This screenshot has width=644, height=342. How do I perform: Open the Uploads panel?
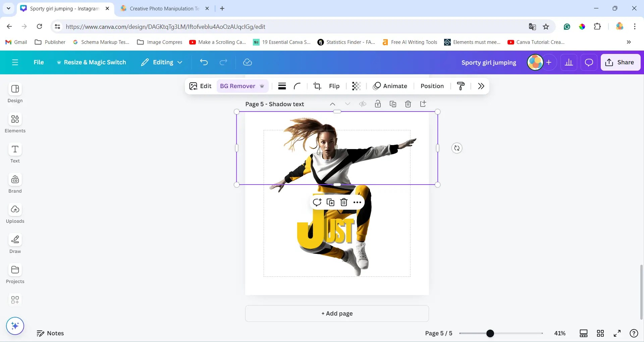pyautogui.click(x=15, y=213)
